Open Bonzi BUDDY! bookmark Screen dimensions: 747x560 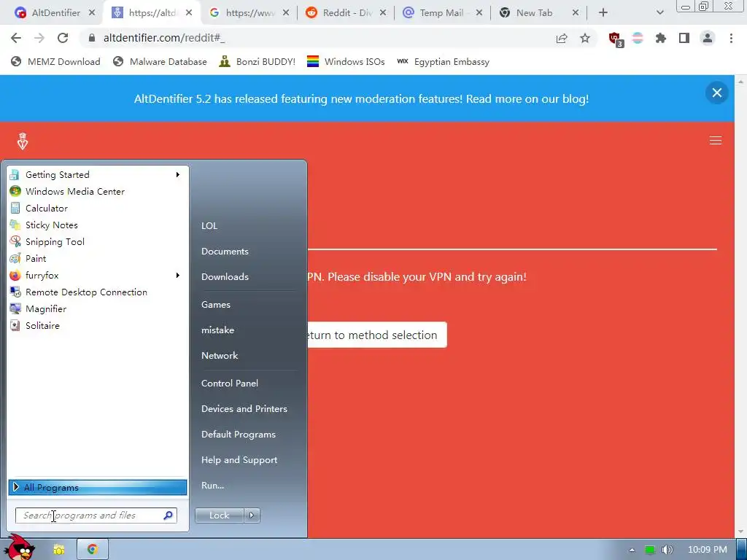[x=258, y=61]
